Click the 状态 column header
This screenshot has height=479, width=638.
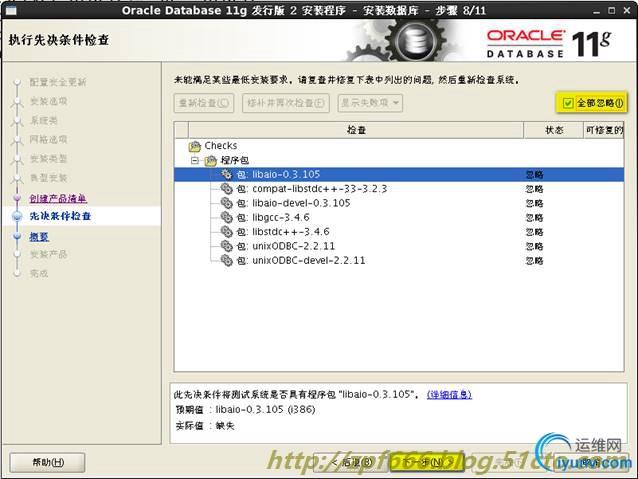tap(553, 130)
